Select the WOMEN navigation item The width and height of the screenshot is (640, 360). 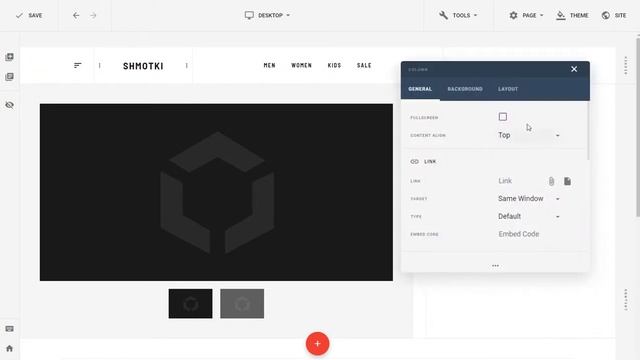[x=302, y=65]
